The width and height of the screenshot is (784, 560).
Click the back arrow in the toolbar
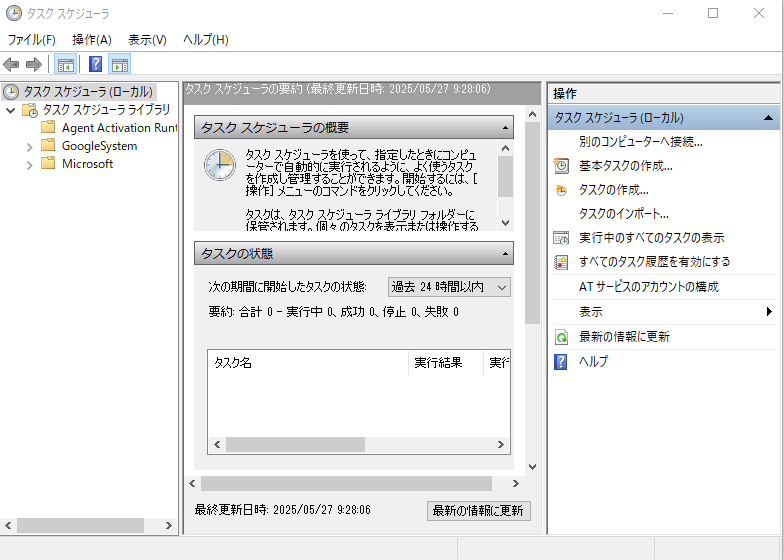pos(12,65)
